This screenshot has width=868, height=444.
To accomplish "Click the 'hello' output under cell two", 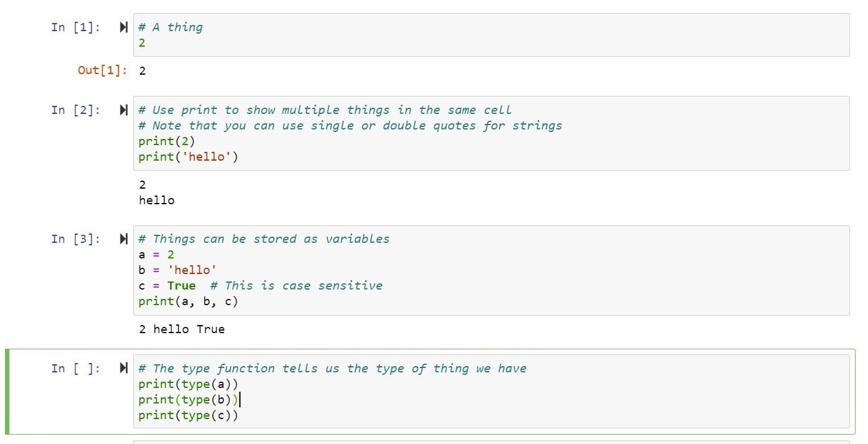I will pyautogui.click(x=156, y=201).
